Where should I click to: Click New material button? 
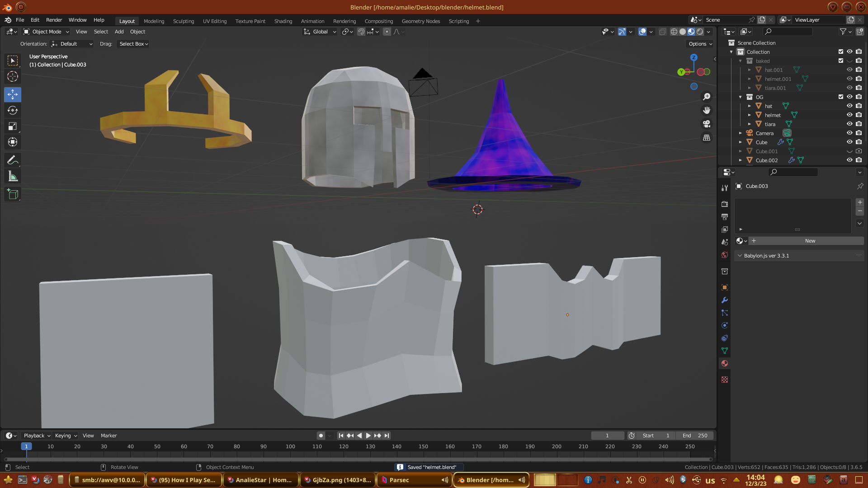point(809,241)
